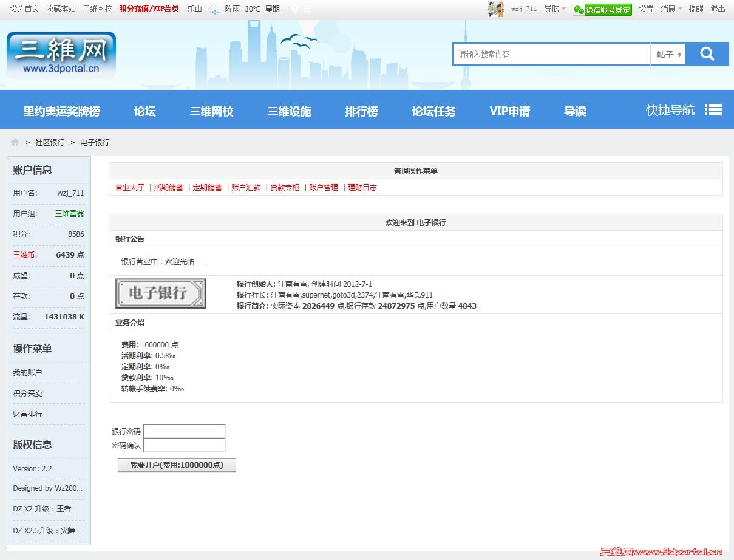Screen dimensions: 734x560
Task: Open the 快捷导航 quick navigation list icon
Action: (x=713, y=110)
